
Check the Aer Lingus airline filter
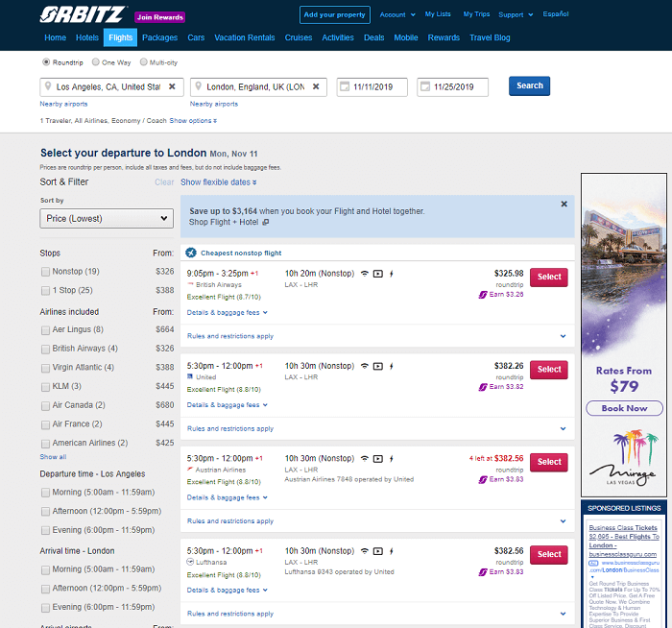pos(45,330)
